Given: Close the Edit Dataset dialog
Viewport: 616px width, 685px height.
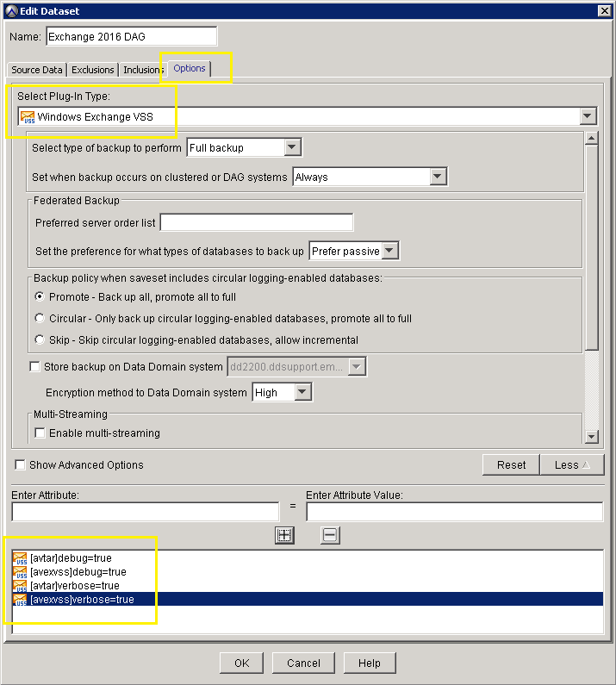Looking at the screenshot, I should tap(604, 10).
